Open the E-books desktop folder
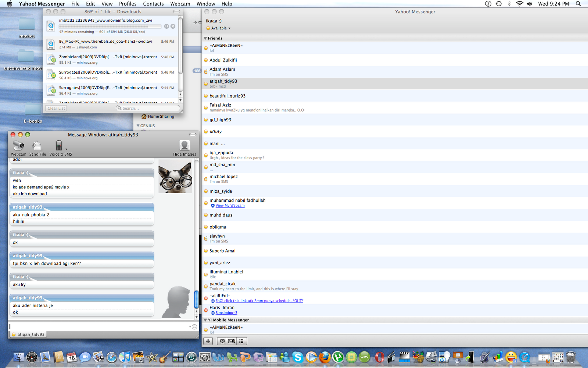Image resolution: width=588 pixels, height=368 pixels. click(x=33, y=112)
